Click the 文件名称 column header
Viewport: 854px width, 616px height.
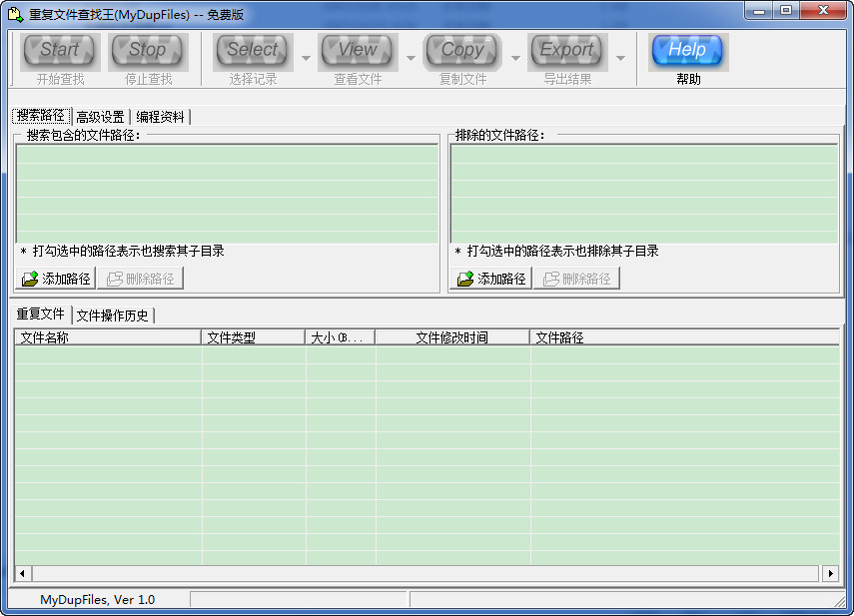pos(104,336)
